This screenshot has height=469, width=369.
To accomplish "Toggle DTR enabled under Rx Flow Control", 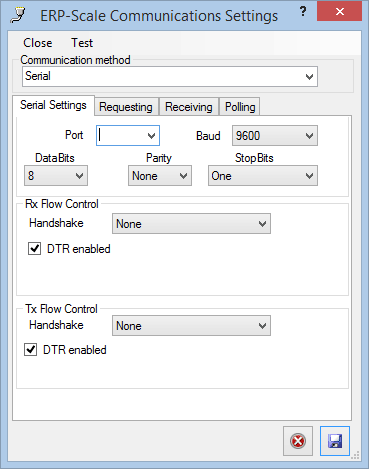I will click(x=34, y=249).
